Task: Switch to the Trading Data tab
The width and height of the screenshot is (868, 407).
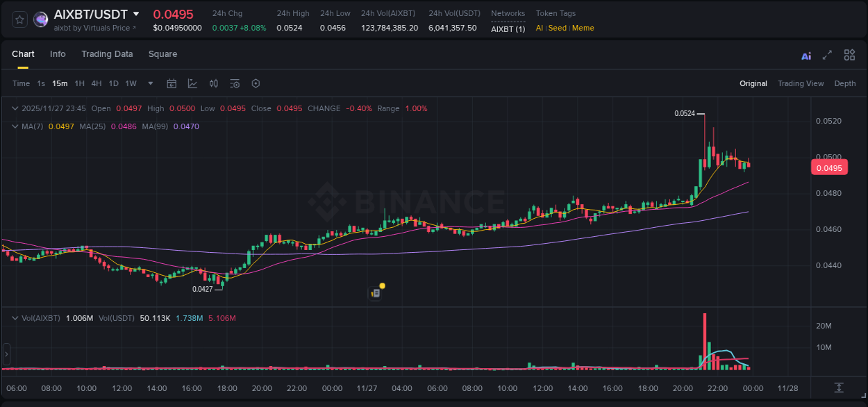Action: tap(107, 54)
